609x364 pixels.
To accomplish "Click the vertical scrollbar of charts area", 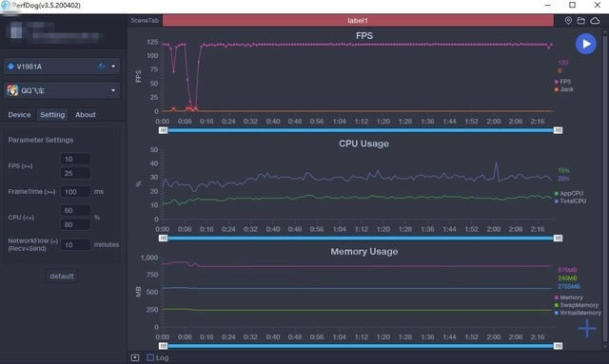I will pos(605,189).
